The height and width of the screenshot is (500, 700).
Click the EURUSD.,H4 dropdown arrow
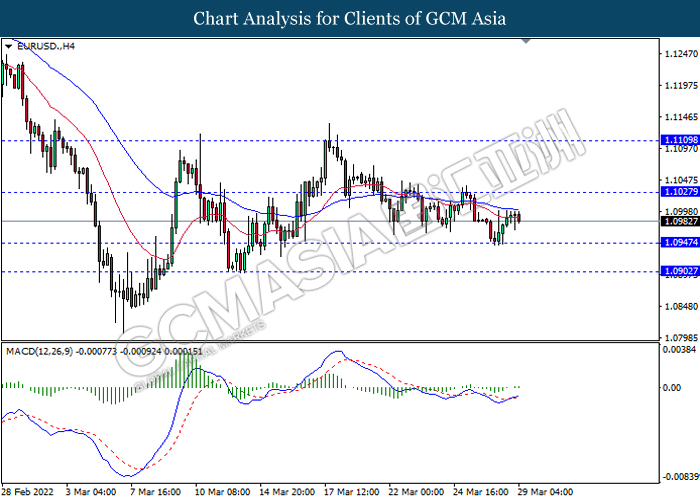point(8,46)
